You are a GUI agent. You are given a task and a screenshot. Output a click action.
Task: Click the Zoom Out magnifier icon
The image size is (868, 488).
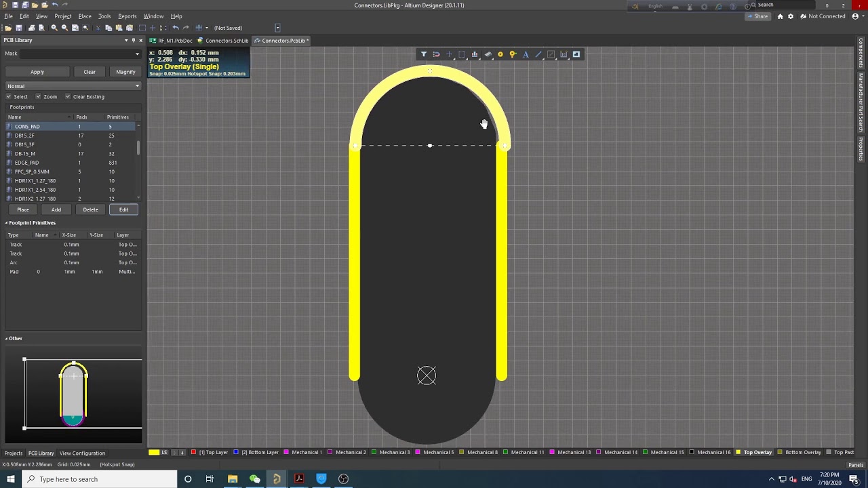point(64,28)
